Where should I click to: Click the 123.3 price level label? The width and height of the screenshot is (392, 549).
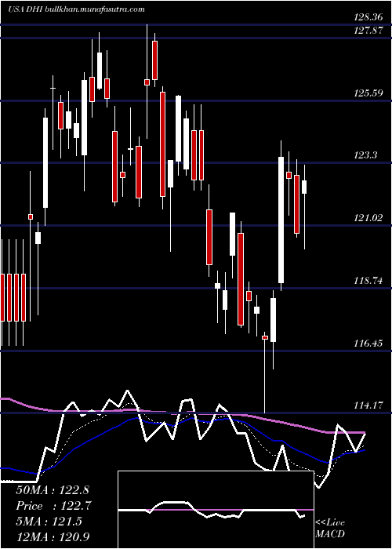click(x=366, y=155)
